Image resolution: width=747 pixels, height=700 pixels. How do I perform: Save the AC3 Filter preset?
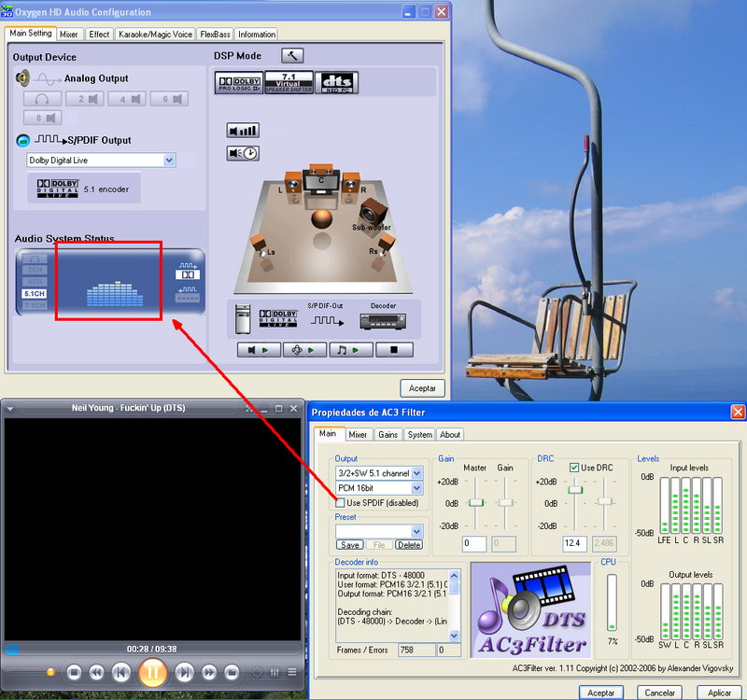pyautogui.click(x=349, y=545)
